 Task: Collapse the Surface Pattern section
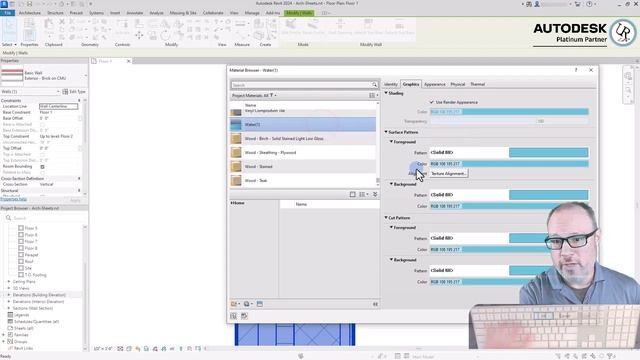386,132
